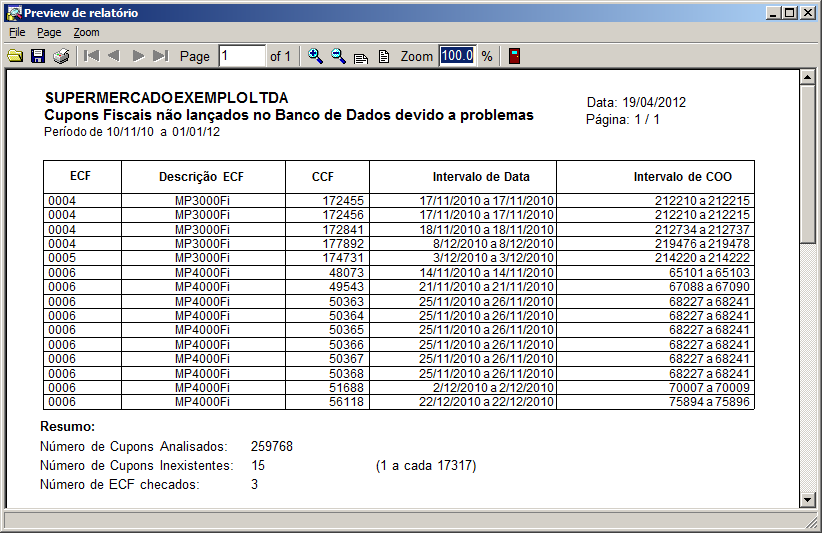The image size is (822, 533).
Task: Go to the previous page
Action: 114,56
